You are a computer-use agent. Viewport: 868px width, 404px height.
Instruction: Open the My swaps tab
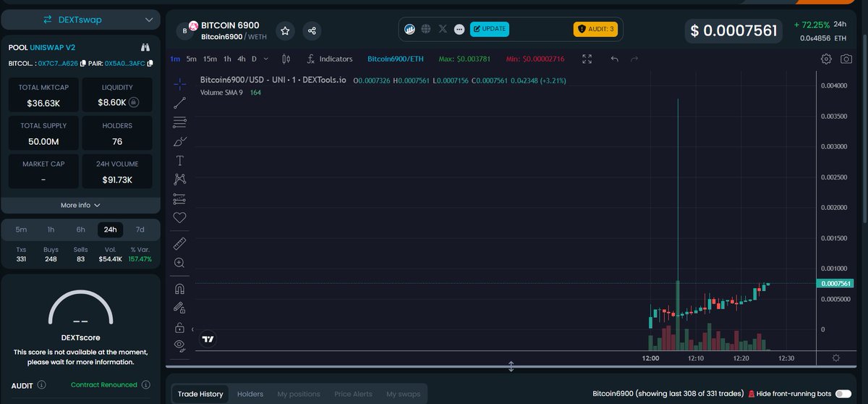click(x=404, y=394)
